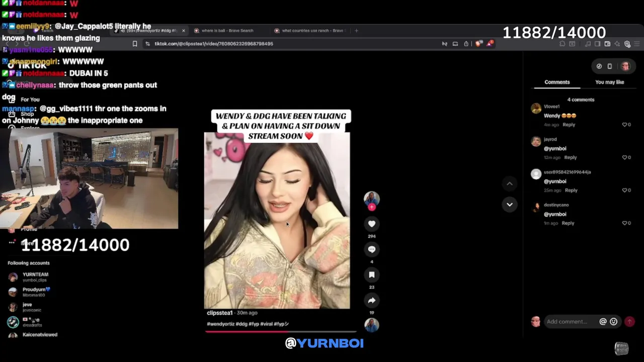The height and width of the screenshot is (362, 644).
Task: Click the creator avatar above like button
Action: pos(372,198)
